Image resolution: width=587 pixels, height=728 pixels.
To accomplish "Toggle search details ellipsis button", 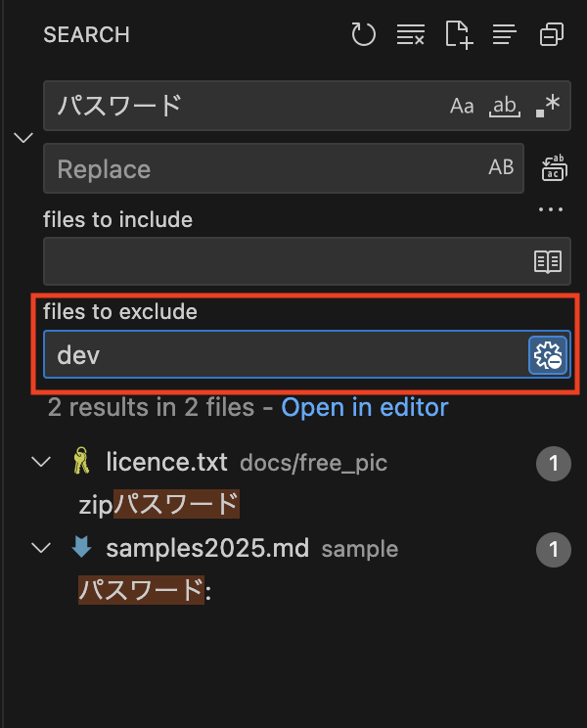I will [551, 209].
